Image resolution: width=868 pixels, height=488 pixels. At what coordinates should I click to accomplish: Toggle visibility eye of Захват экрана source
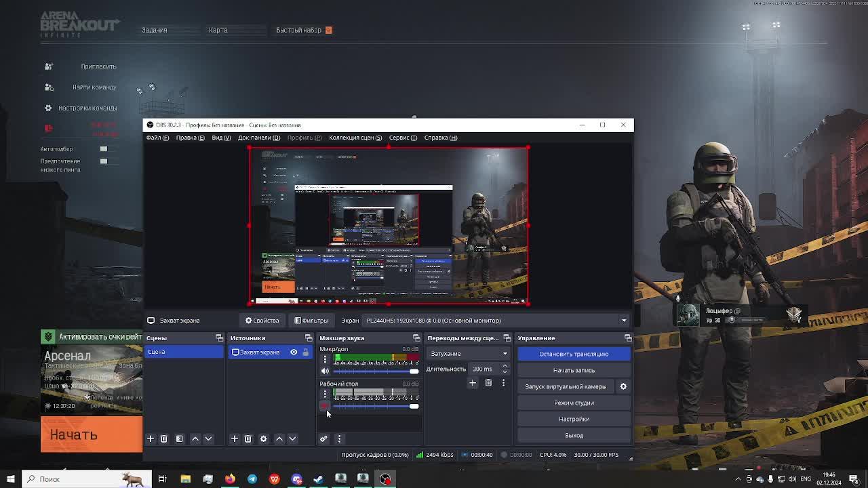[294, 352]
